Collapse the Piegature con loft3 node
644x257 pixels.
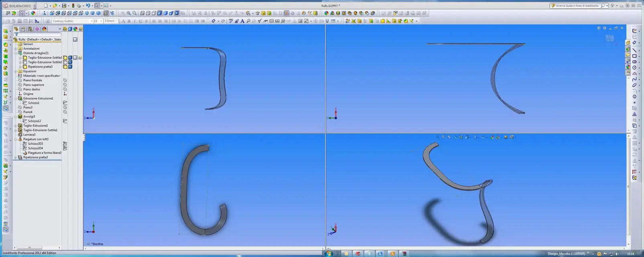pyautogui.click(x=16, y=139)
